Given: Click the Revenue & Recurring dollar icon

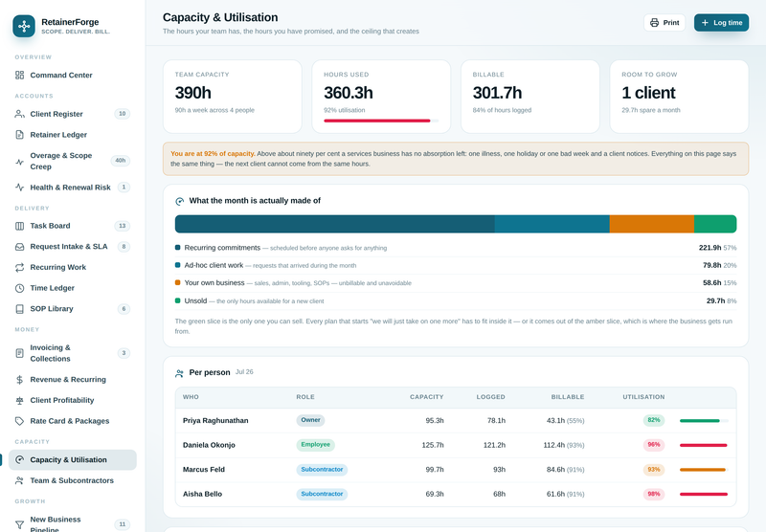Looking at the screenshot, I should pos(19,380).
